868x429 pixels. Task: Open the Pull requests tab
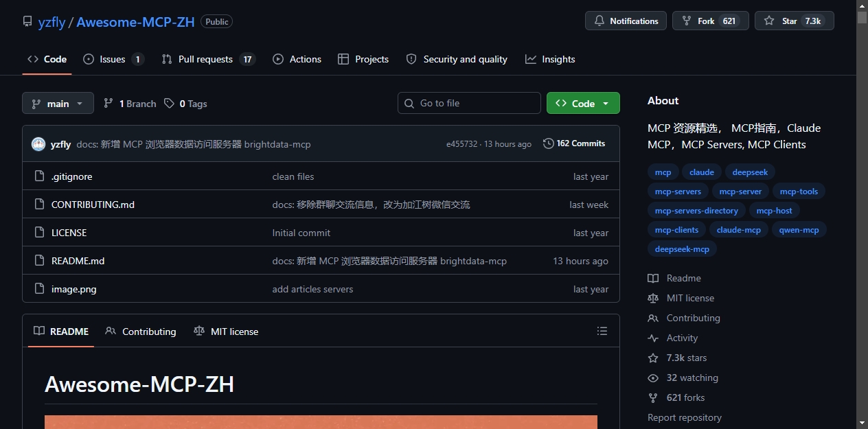pyautogui.click(x=208, y=59)
